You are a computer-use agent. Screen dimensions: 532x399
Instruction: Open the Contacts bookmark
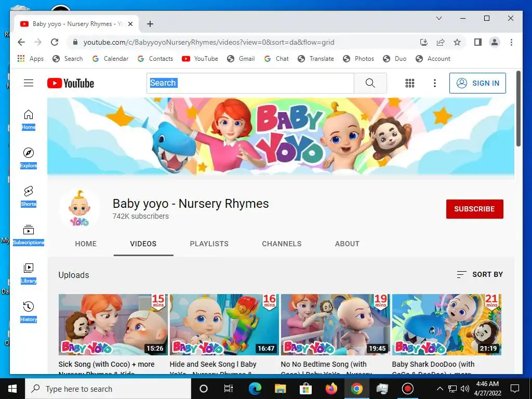tap(155, 59)
